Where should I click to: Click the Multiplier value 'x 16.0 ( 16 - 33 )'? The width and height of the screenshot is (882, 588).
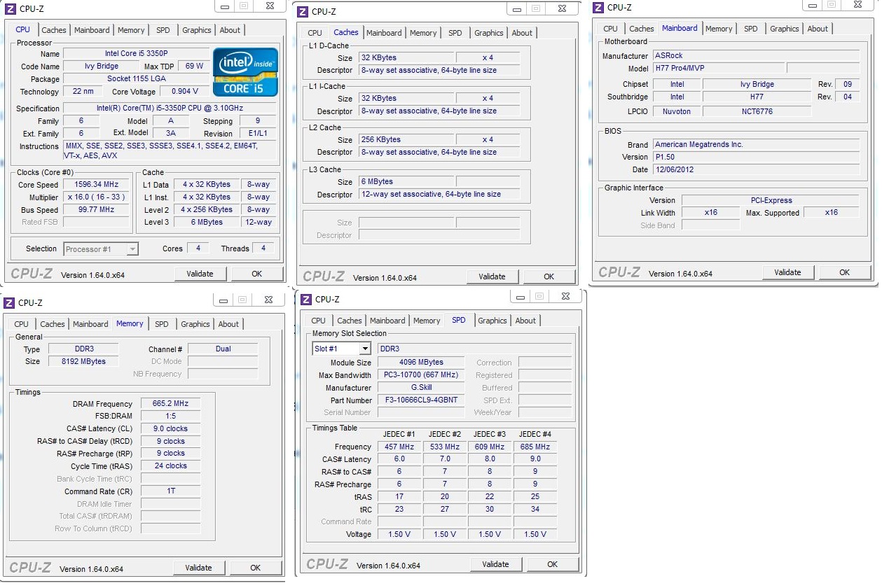(x=96, y=197)
